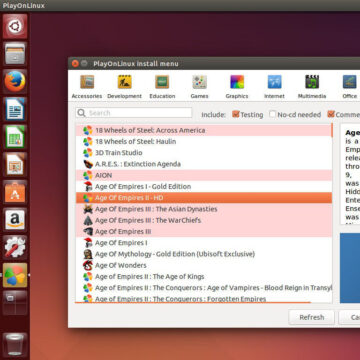Click the Age Of Mythology game icon

[88, 254]
